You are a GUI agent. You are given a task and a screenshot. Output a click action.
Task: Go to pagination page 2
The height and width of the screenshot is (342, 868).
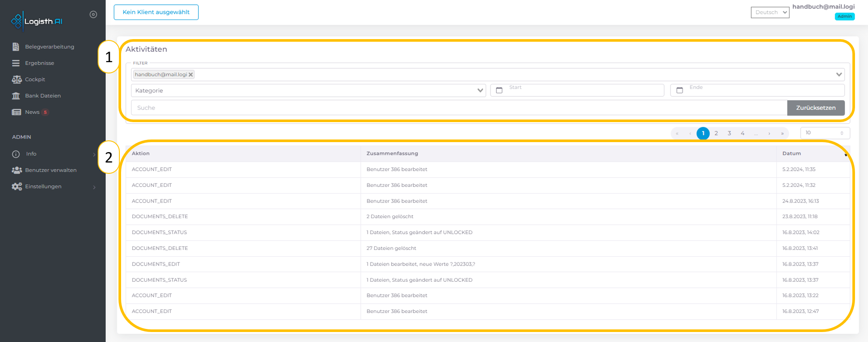(x=716, y=133)
